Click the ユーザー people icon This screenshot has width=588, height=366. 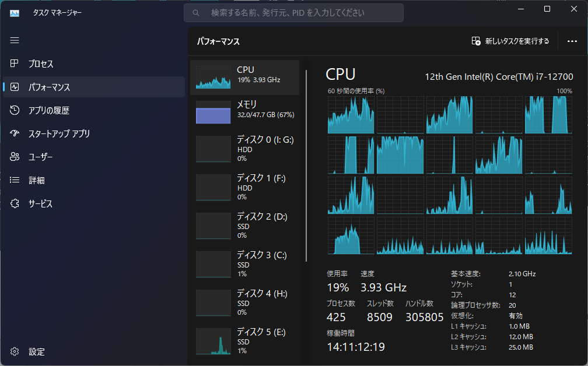pyautogui.click(x=15, y=157)
